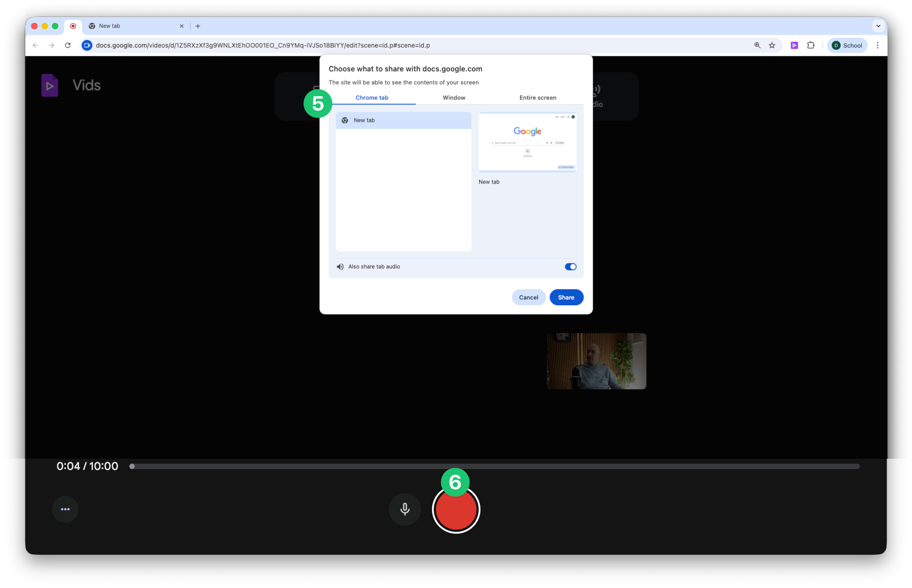Select the Chrome tab option
912x588 pixels.
tap(372, 97)
